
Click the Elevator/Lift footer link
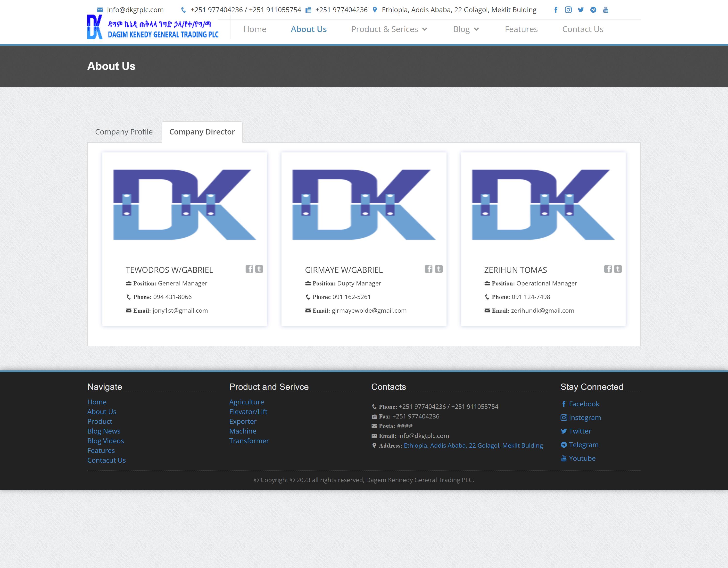(248, 412)
